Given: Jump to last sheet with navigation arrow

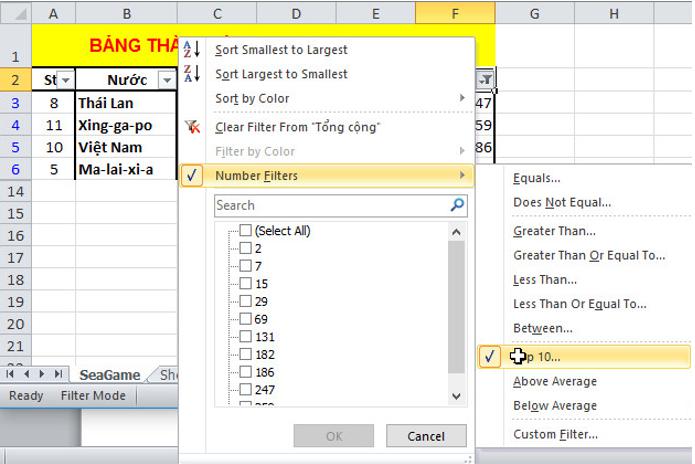Looking at the screenshot, I should pos(58,374).
